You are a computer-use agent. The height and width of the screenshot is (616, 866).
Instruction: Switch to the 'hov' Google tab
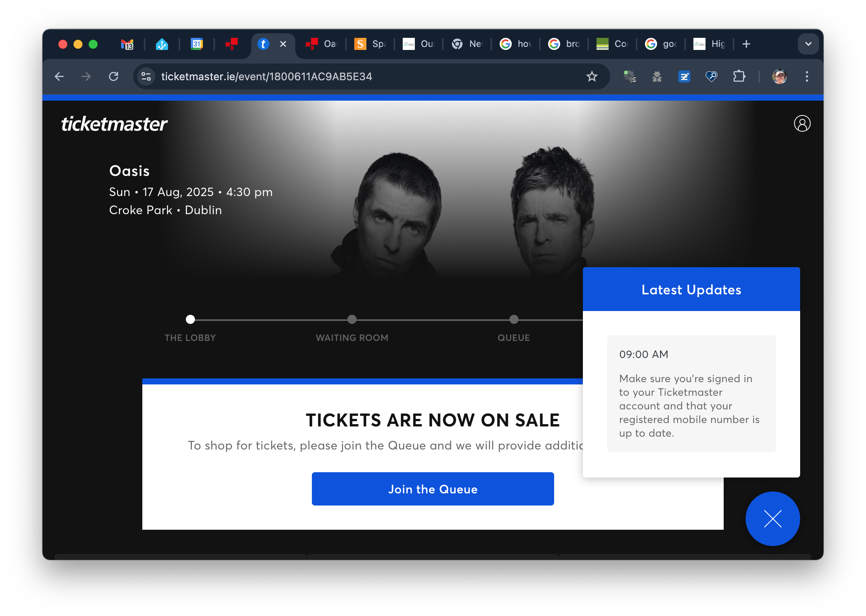pyautogui.click(x=516, y=44)
